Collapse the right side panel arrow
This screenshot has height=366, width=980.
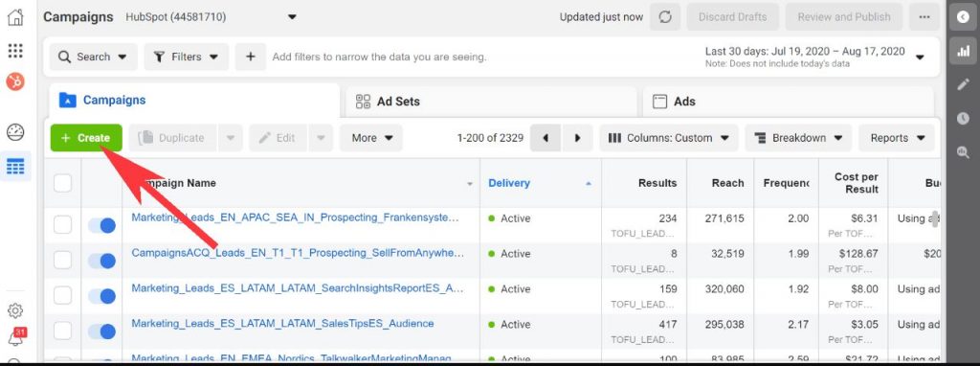[963, 17]
